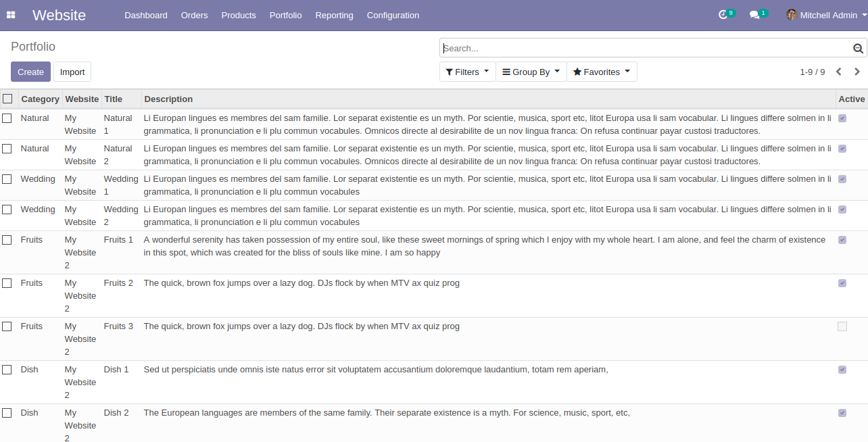Select the Fruits 2 row checkbox
The image size is (868, 442).
pyautogui.click(x=7, y=283)
